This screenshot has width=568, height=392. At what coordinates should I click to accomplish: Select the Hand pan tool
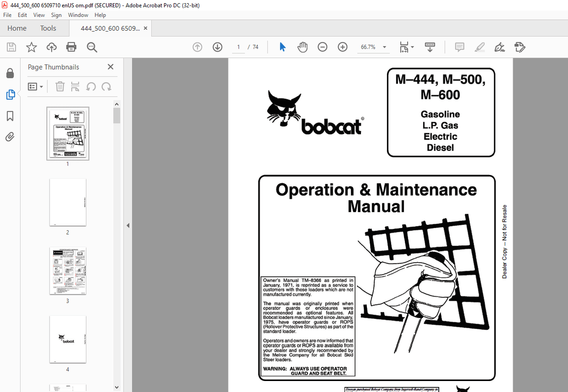[x=302, y=47]
